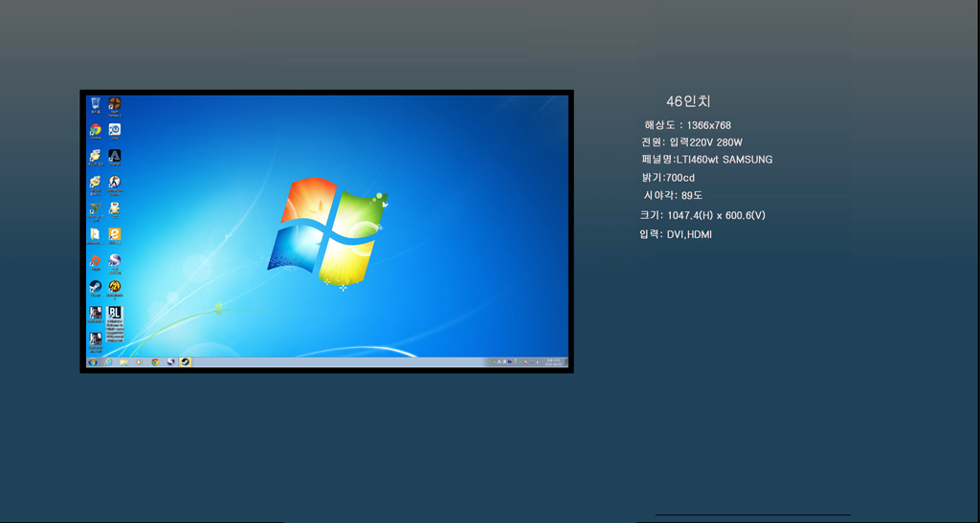Open the Google Chrome desktop shortcut
The image size is (980, 523).
coord(96,130)
